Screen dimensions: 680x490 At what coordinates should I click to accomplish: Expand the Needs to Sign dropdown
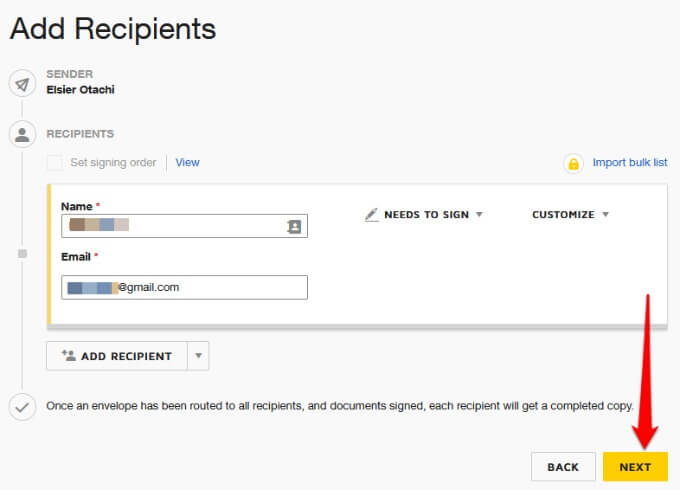tap(478, 215)
